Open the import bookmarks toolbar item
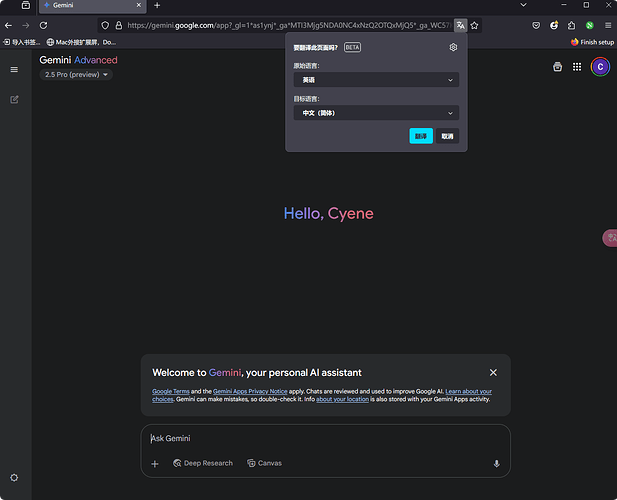This screenshot has width=617, height=500. (22, 42)
